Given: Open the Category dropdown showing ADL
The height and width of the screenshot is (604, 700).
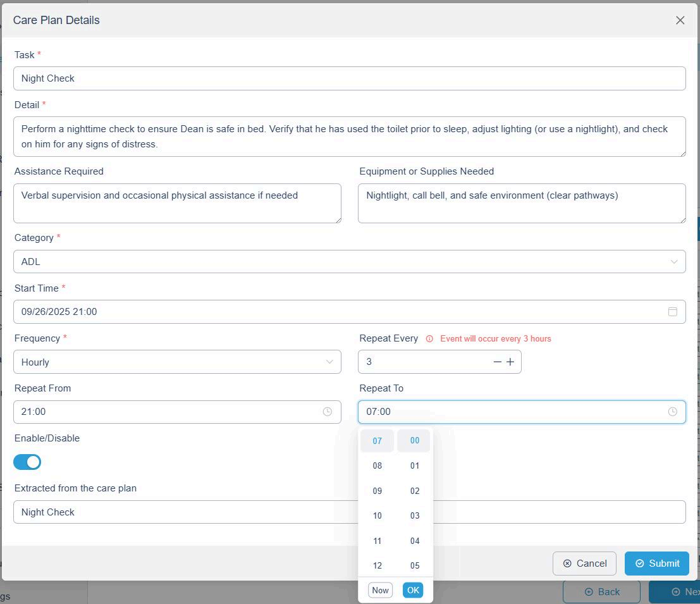Looking at the screenshot, I should tap(349, 262).
